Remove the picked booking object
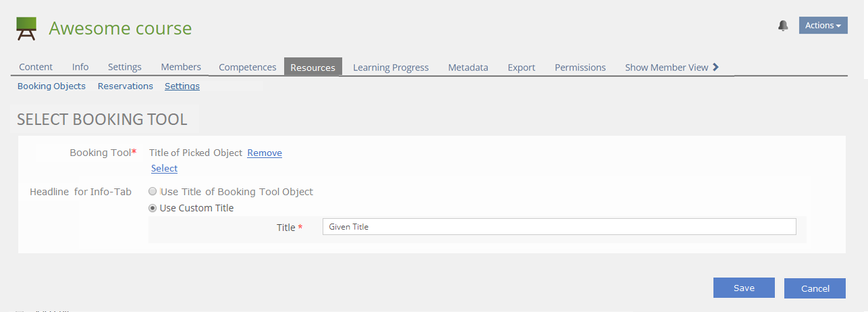 [265, 153]
